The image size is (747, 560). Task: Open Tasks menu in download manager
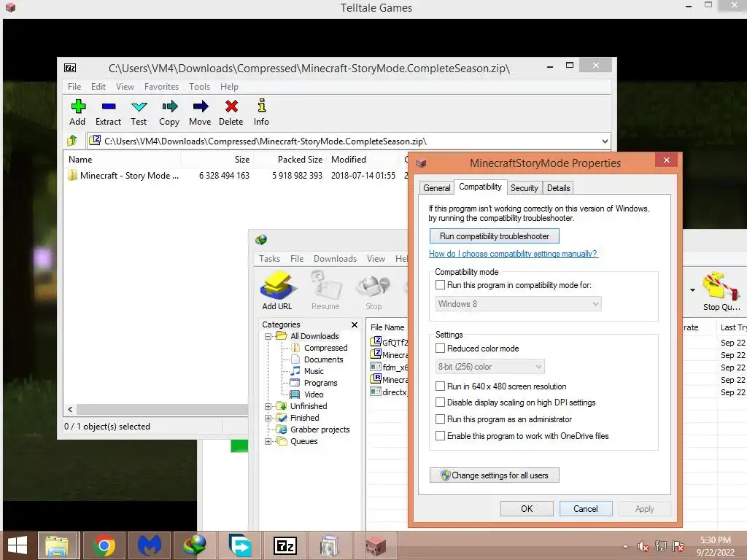click(x=270, y=259)
